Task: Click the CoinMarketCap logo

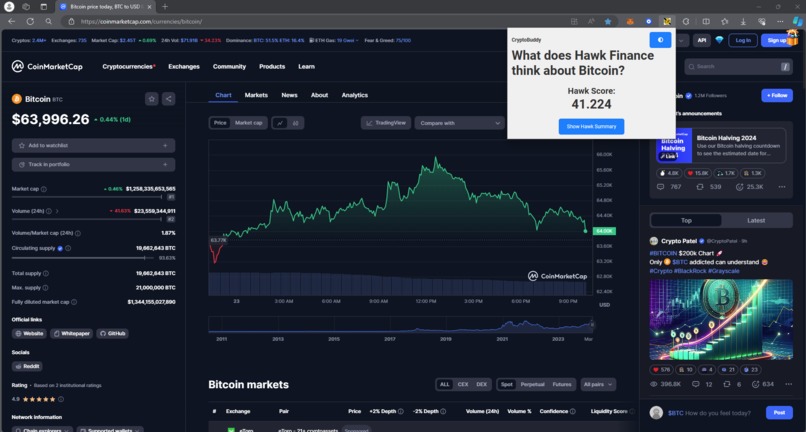Action: (x=47, y=66)
